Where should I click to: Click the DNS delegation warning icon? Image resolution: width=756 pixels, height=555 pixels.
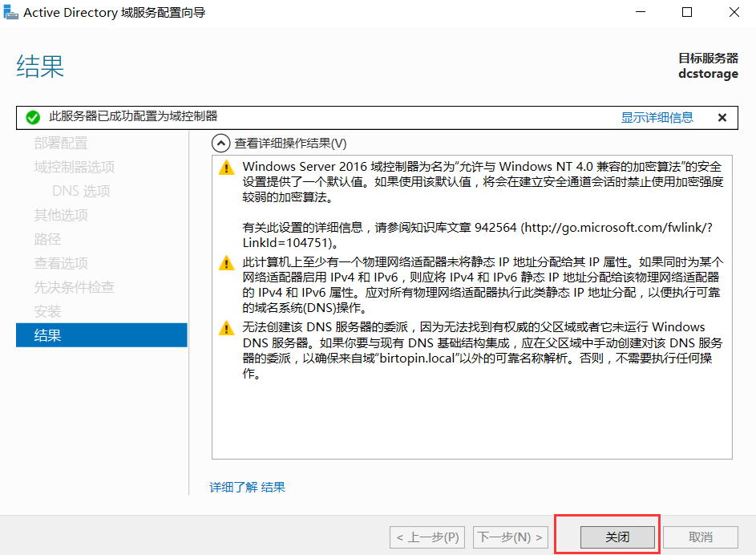pos(227,328)
